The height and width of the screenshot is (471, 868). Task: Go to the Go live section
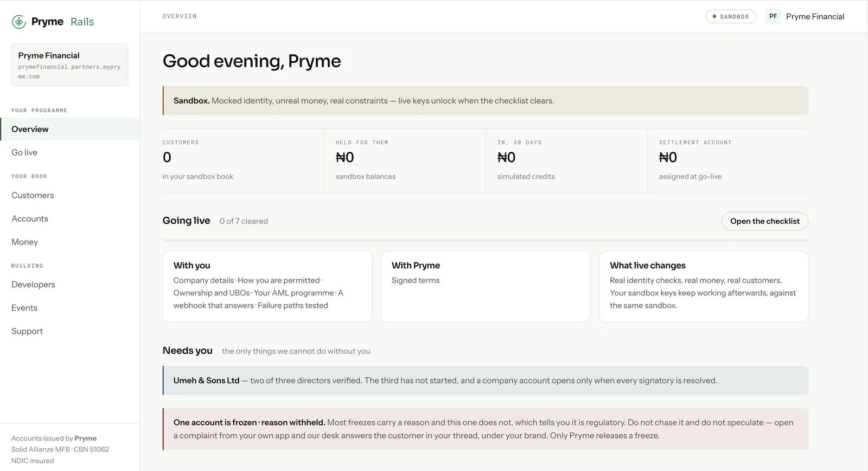pos(69,152)
